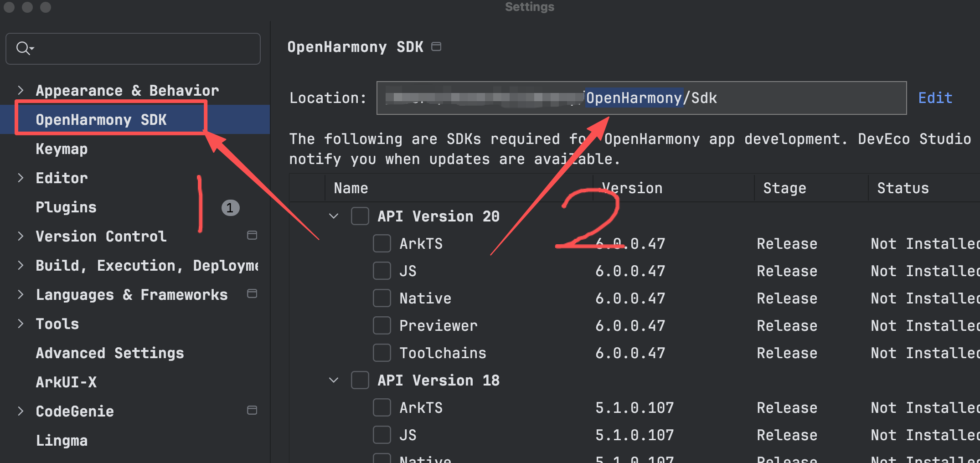This screenshot has height=463, width=980.
Task: Click the project-level icon beside OpenHarmony SDK title
Action: pyautogui.click(x=436, y=46)
